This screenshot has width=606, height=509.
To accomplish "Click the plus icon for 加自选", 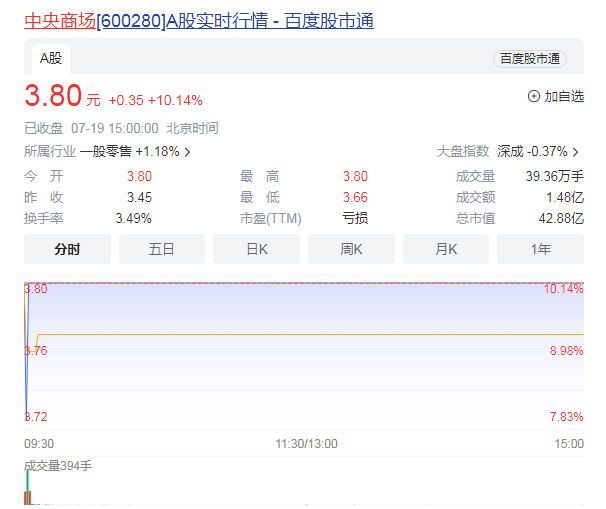I will point(533,97).
